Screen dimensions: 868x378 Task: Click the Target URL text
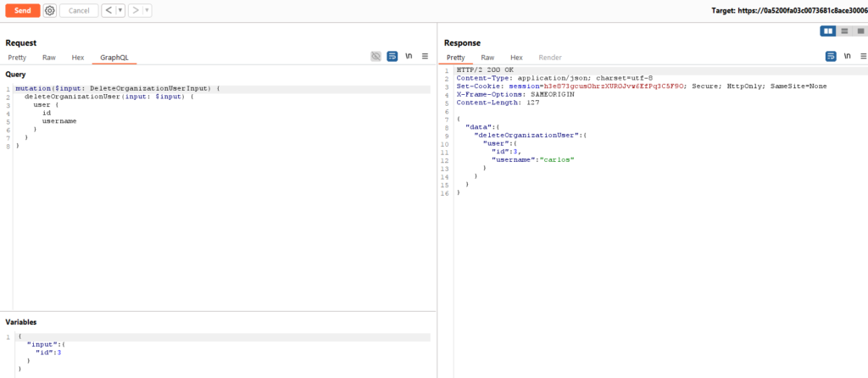click(789, 10)
